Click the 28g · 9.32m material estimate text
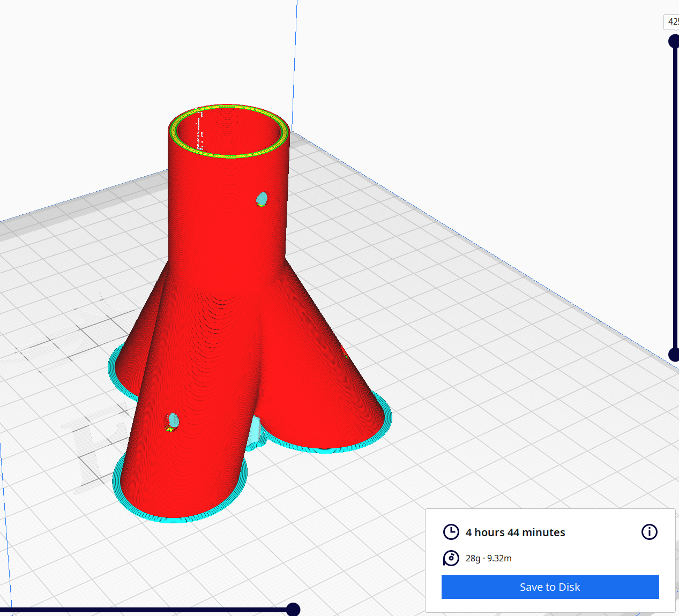 pos(488,558)
